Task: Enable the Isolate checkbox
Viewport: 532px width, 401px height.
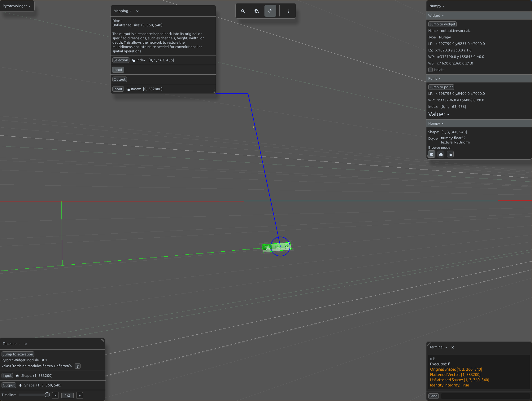Action: (x=430, y=70)
